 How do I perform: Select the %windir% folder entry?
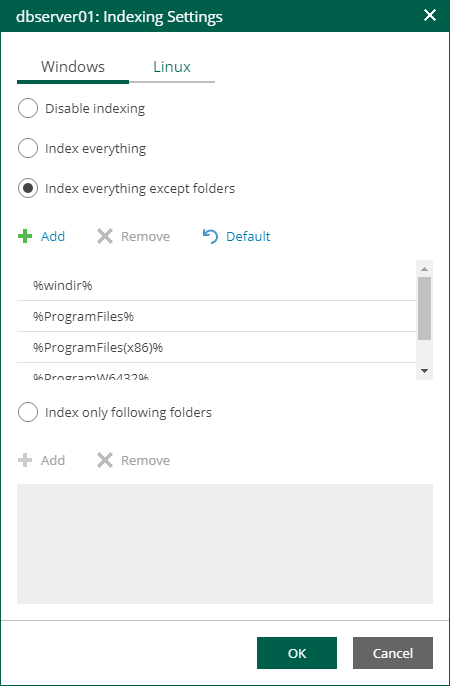click(x=216, y=285)
